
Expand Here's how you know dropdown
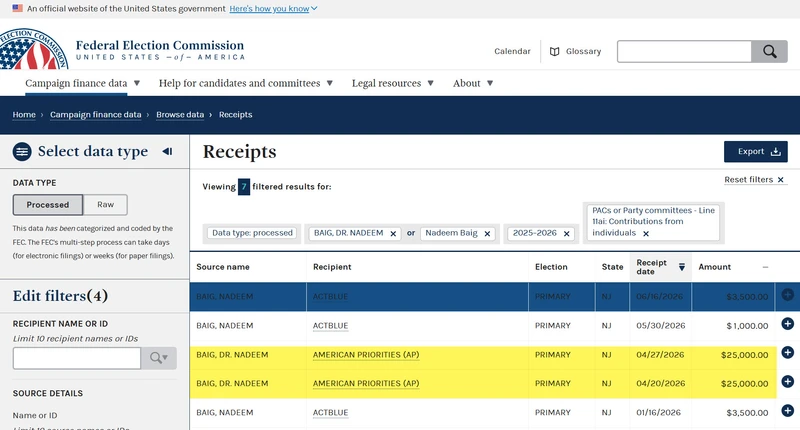[273, 9]
